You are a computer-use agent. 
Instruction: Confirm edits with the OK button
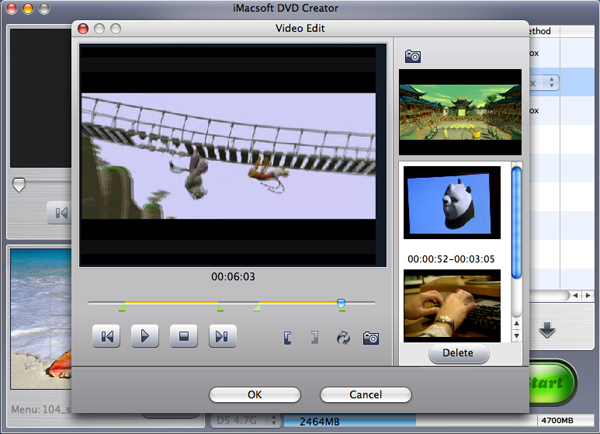(x=255, y=395)
